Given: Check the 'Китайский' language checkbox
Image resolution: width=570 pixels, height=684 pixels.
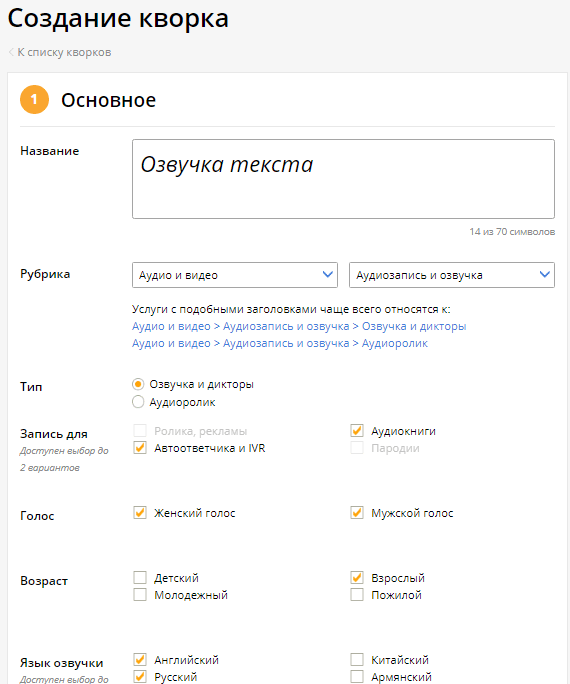Looking at the screenshot, I should pos(357,660).
